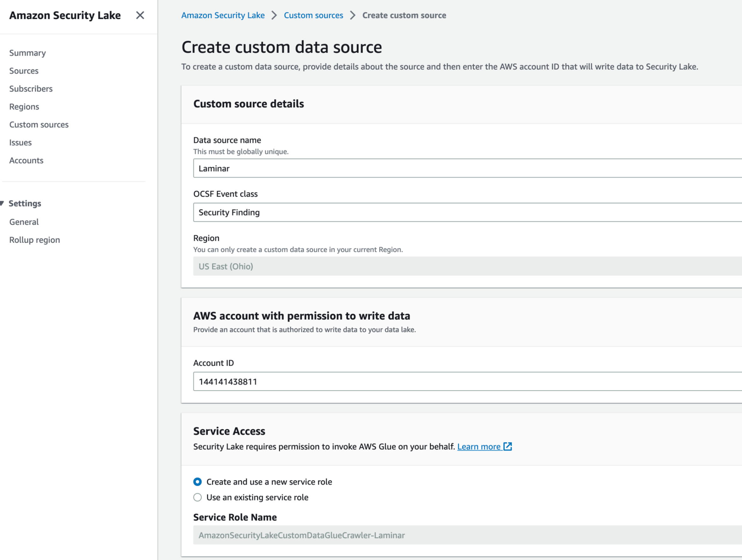The width and height of the screenshot is (742, 560).
Task: Click the disabled Region US East (Ohio) field
Action: point(467,266)
